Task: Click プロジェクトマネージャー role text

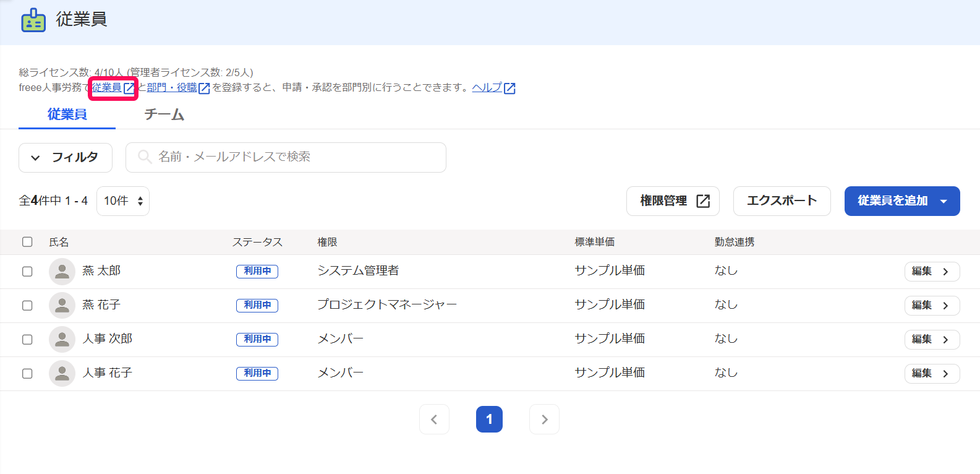Action: (387, 305)
